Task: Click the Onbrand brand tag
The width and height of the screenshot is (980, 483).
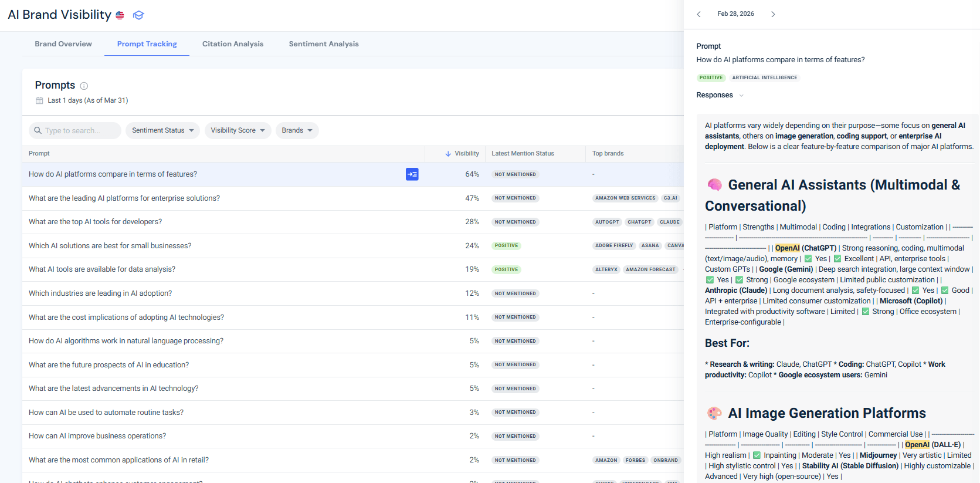Action: point(666,461)
